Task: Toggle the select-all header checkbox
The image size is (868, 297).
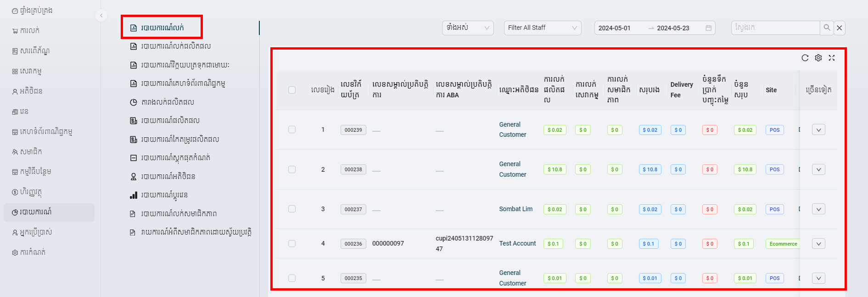Action: tap(292, 90)
